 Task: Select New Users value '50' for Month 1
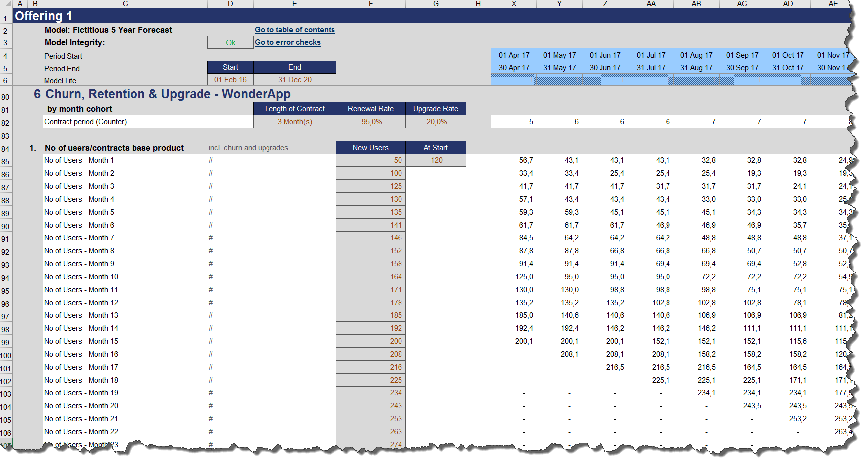click(x=371, y=160)
